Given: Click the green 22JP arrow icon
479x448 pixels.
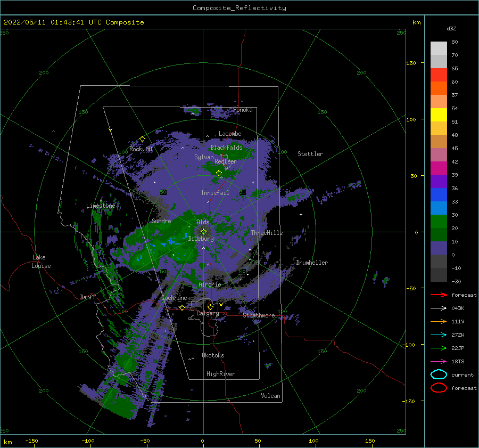Looking at the screenshot, I should [x=439, y=348].
